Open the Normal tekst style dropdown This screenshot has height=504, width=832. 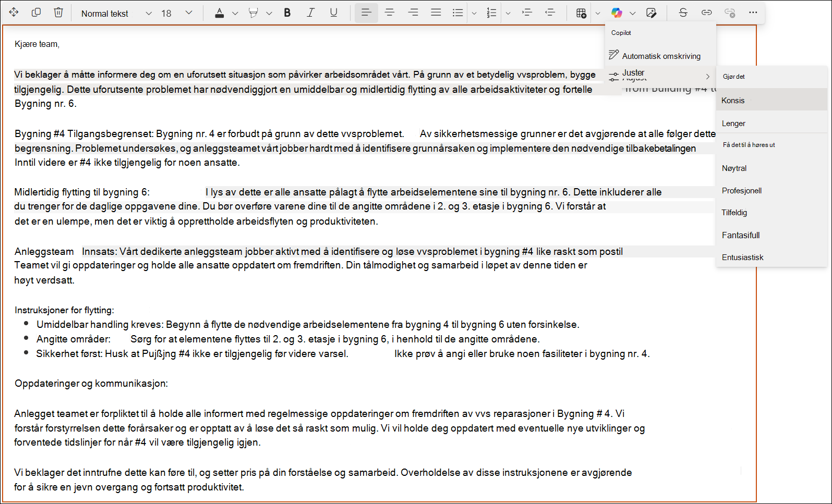(116, 13)
